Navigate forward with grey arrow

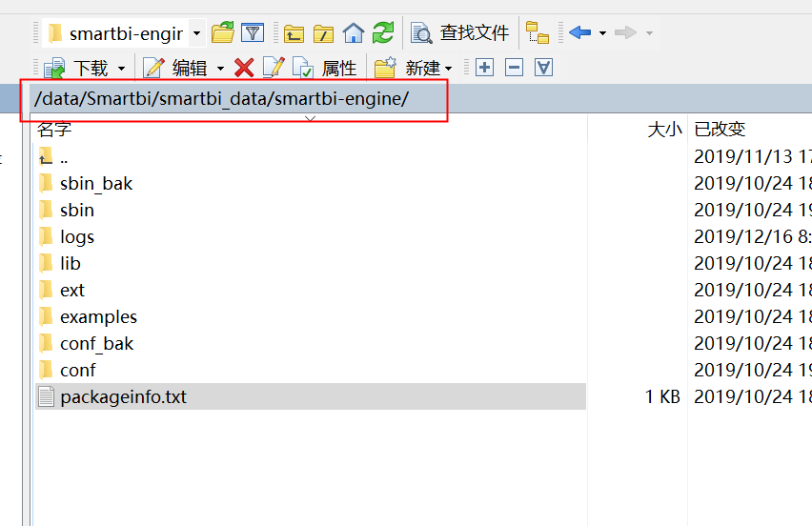coord(625,32)
